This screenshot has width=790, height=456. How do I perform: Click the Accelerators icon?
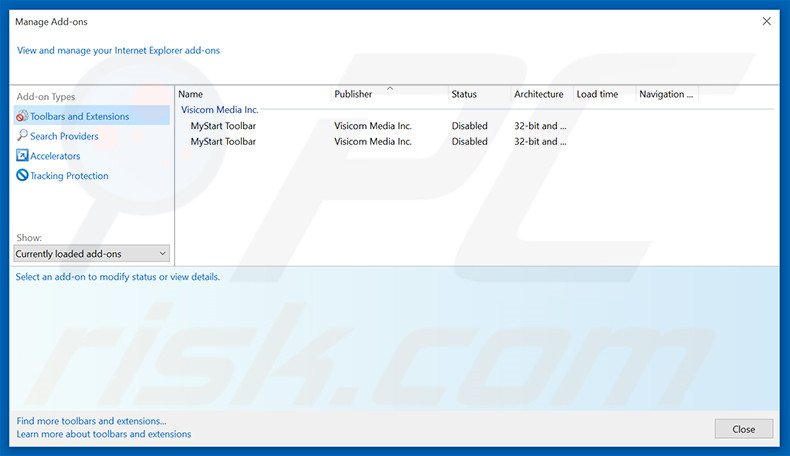tap(22, 156)
